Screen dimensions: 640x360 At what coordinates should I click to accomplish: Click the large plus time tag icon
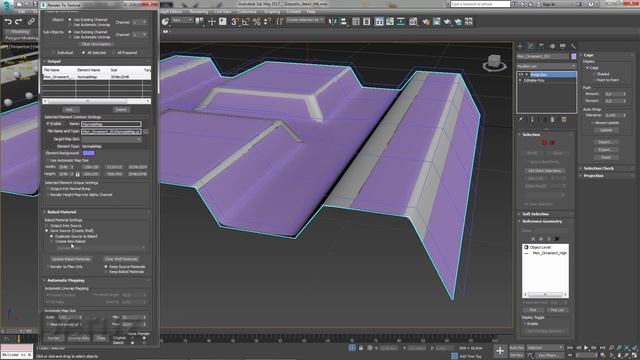(x=500, y=351)
